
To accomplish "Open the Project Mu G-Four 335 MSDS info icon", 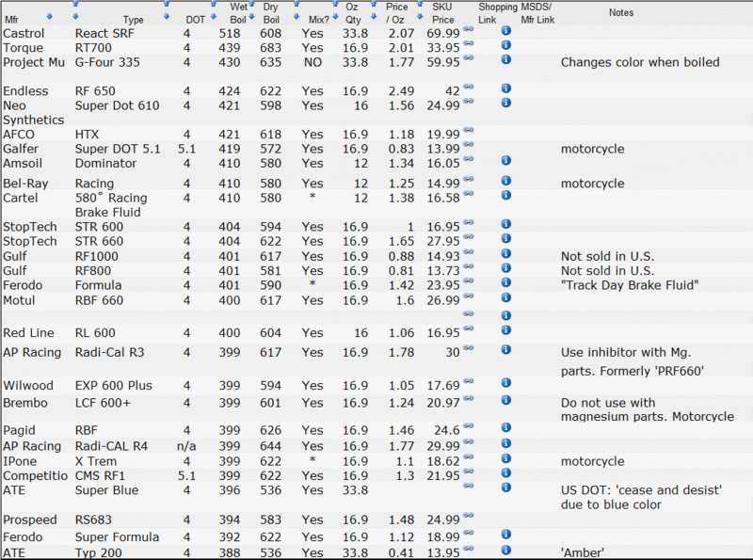I will pos(505,59).
